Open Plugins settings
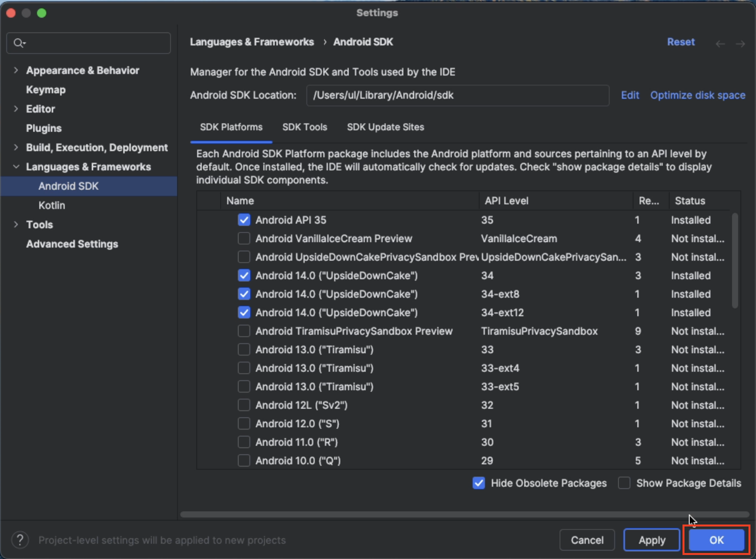 pos(43,128)
